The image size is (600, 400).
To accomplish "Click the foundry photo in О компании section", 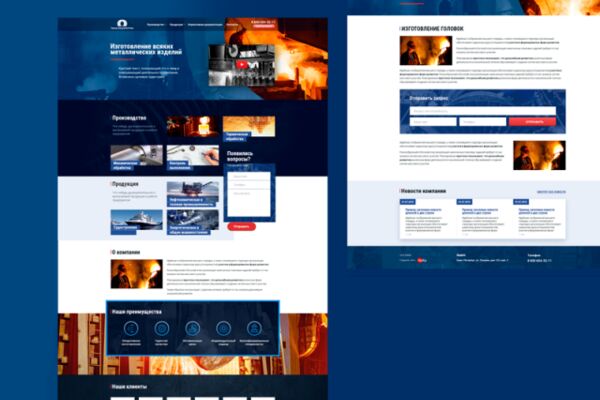I will click(137, 274).
